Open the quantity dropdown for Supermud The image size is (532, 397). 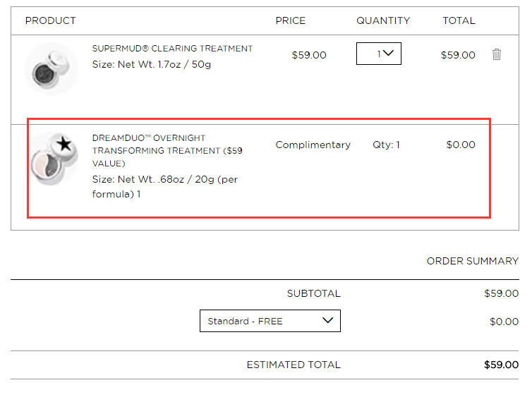379,54
